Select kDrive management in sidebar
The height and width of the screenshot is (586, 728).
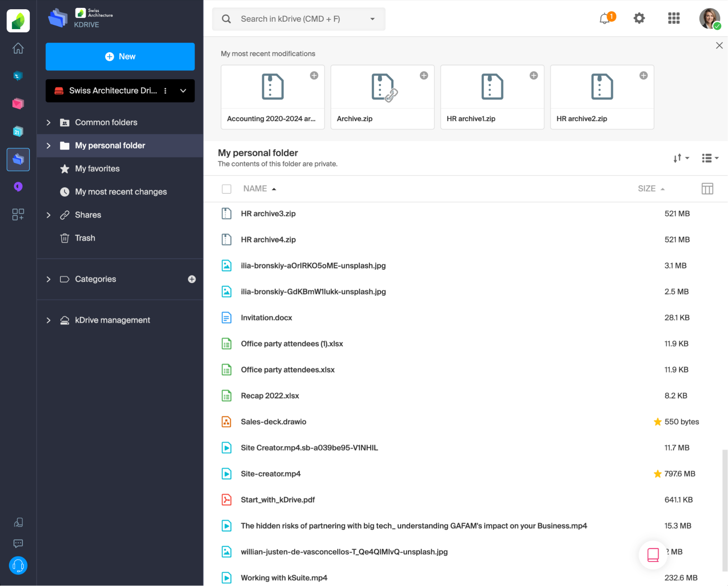(x=112, y=320)
